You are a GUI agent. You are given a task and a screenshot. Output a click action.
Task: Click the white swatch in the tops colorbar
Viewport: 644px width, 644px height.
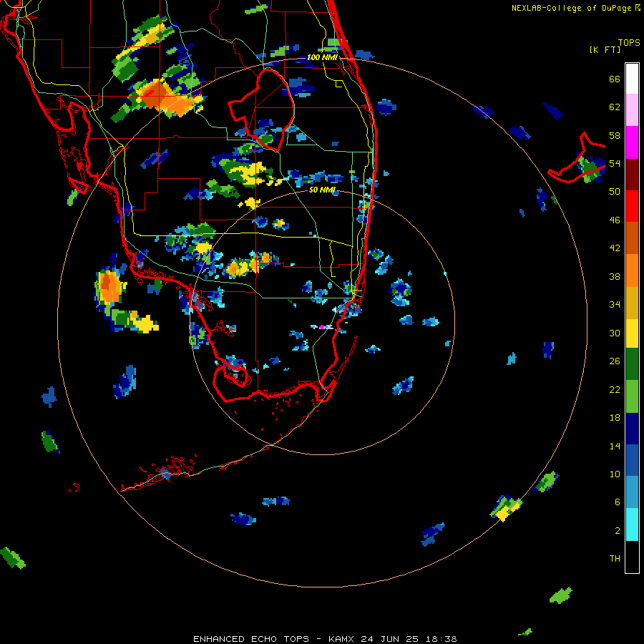[632, 79]
